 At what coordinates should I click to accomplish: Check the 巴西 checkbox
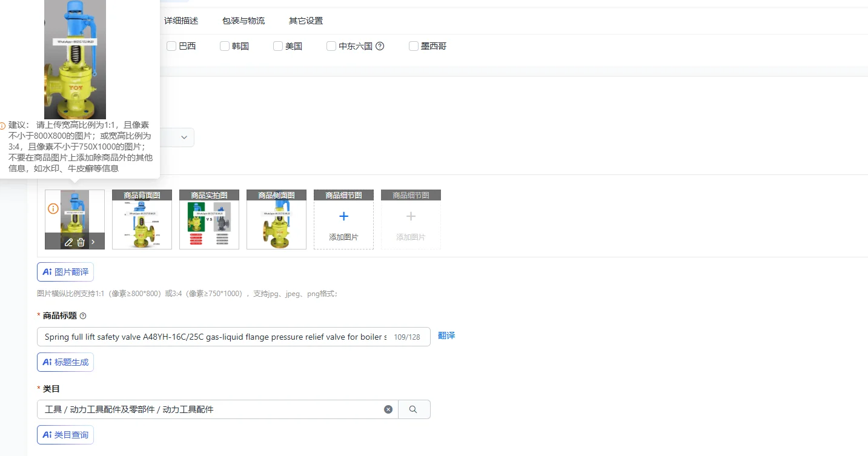coord(171,46)
